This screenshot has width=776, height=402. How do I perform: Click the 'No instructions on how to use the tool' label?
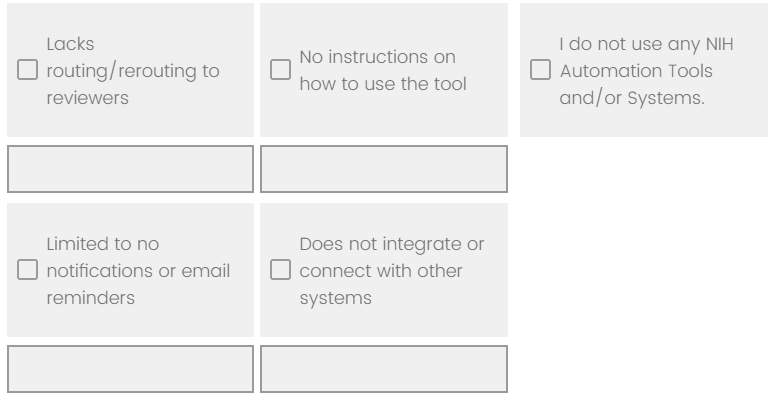pyautogui.click(x=383, y=71)
